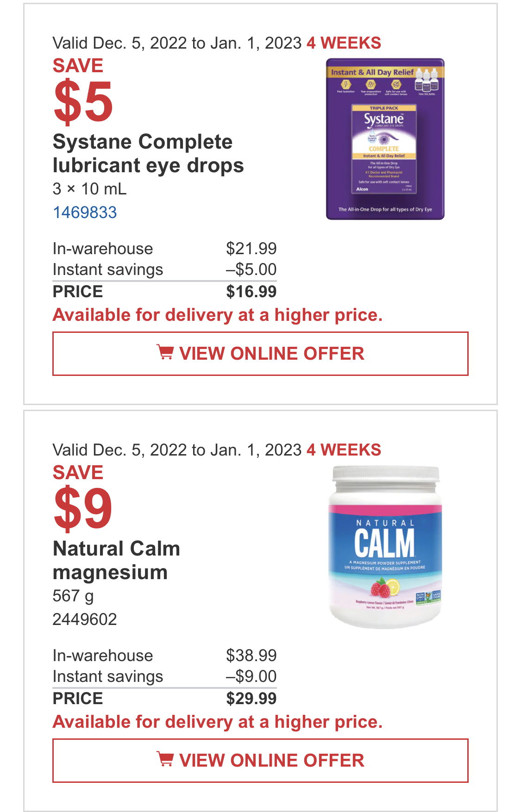Click the top offer's 4 WEEKS label
Screen dimensions: 521x812
[344, 43]
